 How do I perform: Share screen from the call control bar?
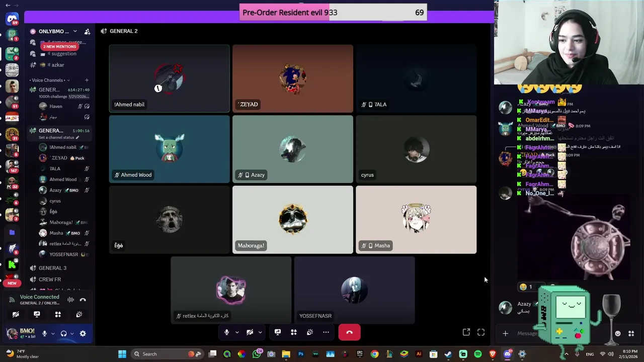(x=278, y=332)
